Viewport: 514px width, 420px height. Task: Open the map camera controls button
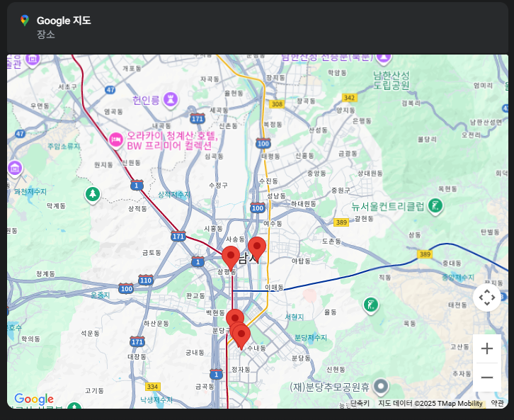click(487, 297)
